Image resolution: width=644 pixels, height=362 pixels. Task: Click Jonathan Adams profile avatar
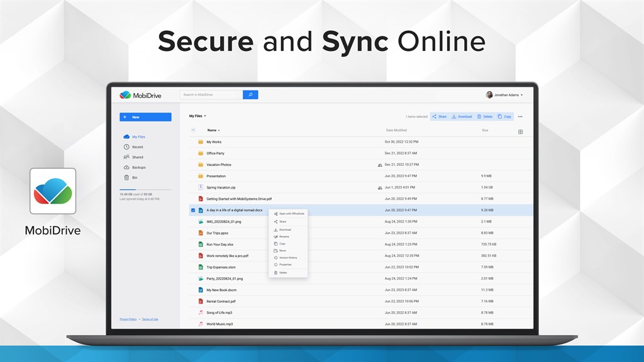coord(489,95)
